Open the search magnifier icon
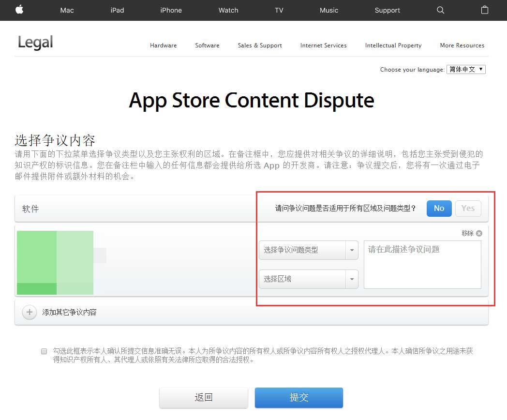This screenshot has width=507, height=420. click(440, 10)
